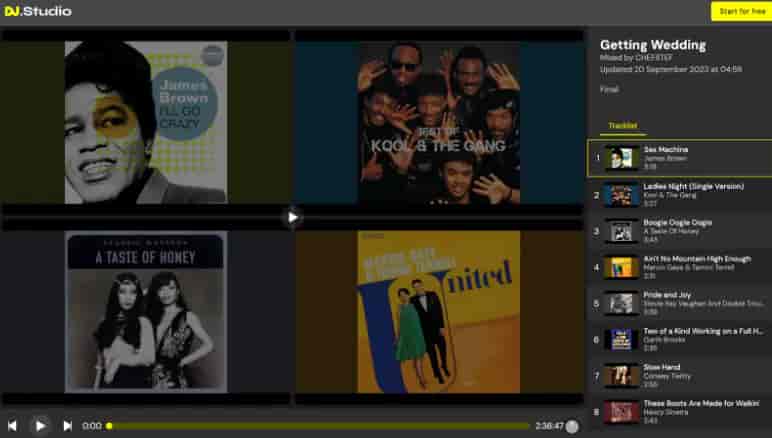The image size is (772, 438).
Task: Skip to the next track
Action: pos(67,425)
